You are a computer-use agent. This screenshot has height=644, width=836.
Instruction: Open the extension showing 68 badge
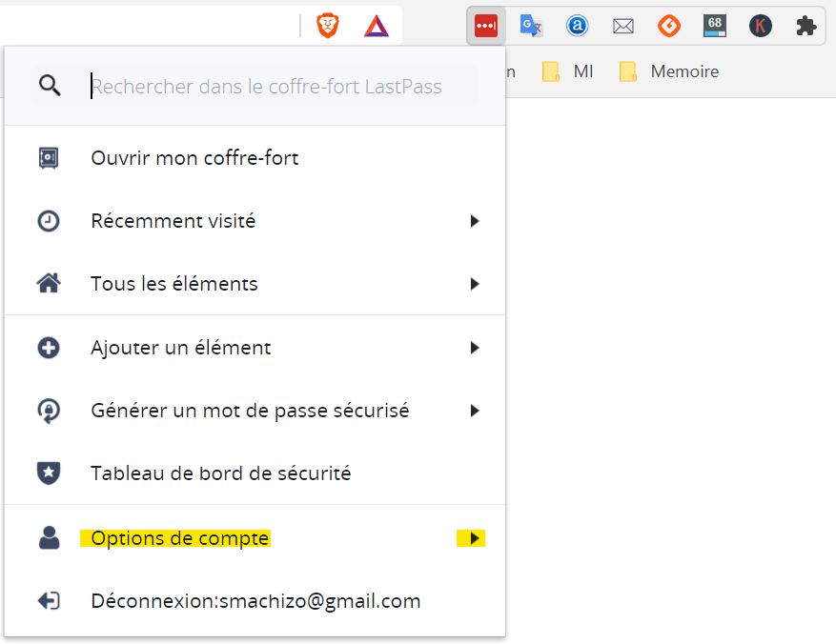[714, 26]
